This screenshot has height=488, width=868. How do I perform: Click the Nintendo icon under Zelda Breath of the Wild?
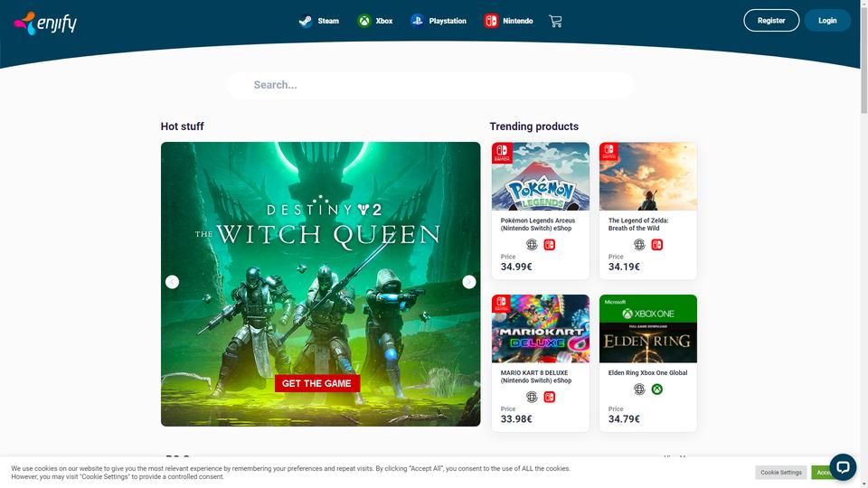pyautogui.click(x=657, y=245)
